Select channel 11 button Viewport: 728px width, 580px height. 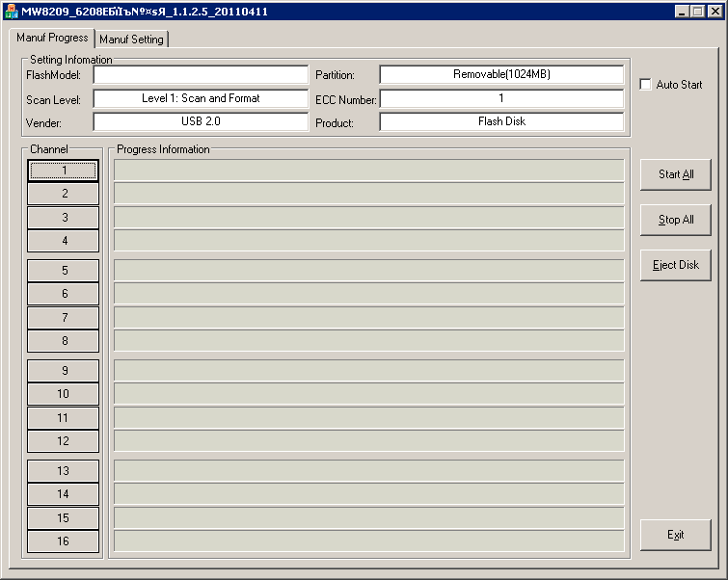[x=63, y=418]
